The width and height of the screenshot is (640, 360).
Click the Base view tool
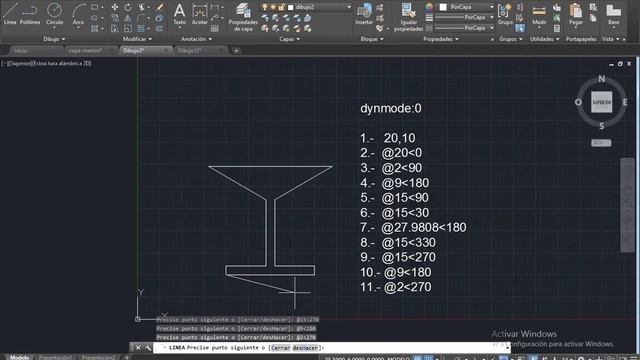pos(613,13)
